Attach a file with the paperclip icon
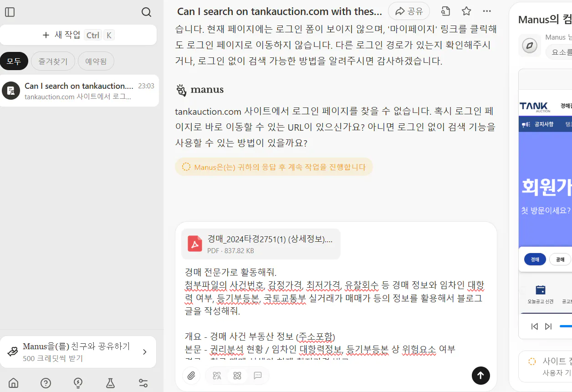This screenshot has height=392, width=572. click(191, 376)
